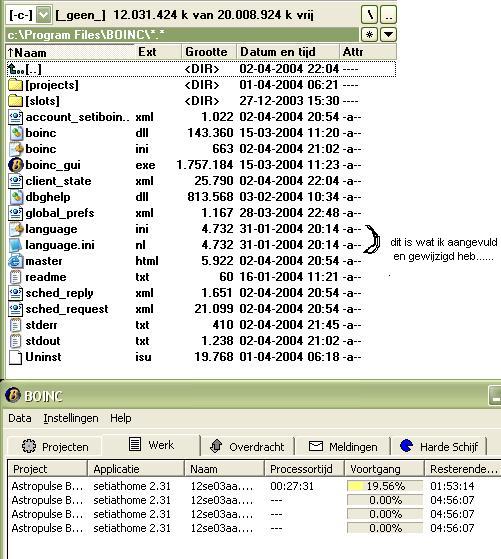This screenshot has height=559, width=501.
Task: Click the 19.56% progress bar
Action: click(x=385, y=486)
